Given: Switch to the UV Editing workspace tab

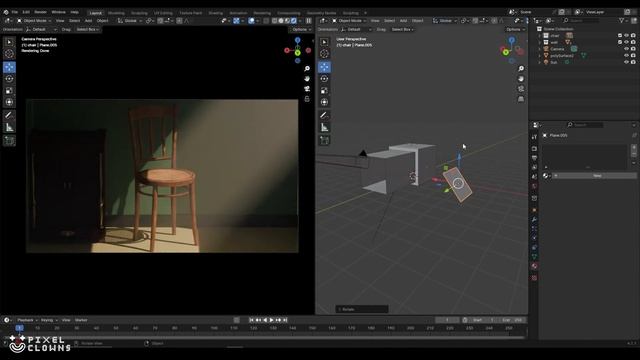Looking at the screenshot, I should tap(163, 13).
